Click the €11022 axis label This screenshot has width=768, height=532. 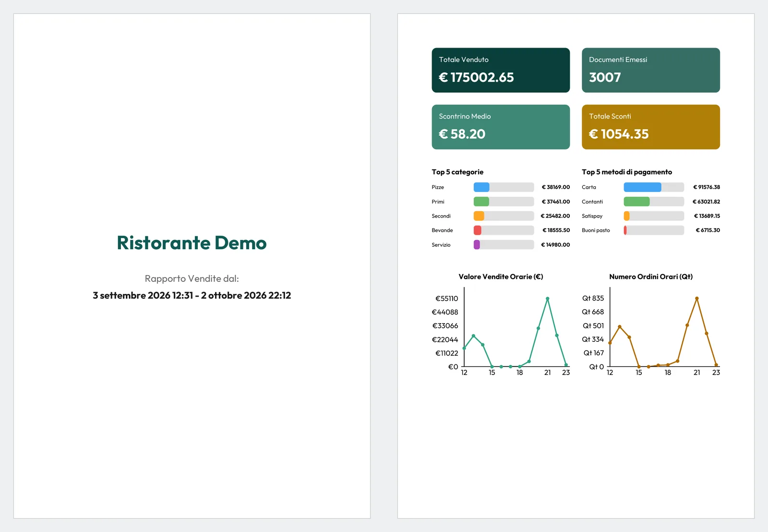point(446,353)
